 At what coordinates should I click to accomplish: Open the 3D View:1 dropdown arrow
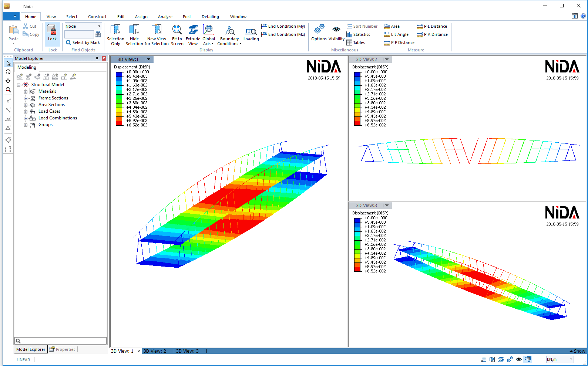(x=148, y=60)
